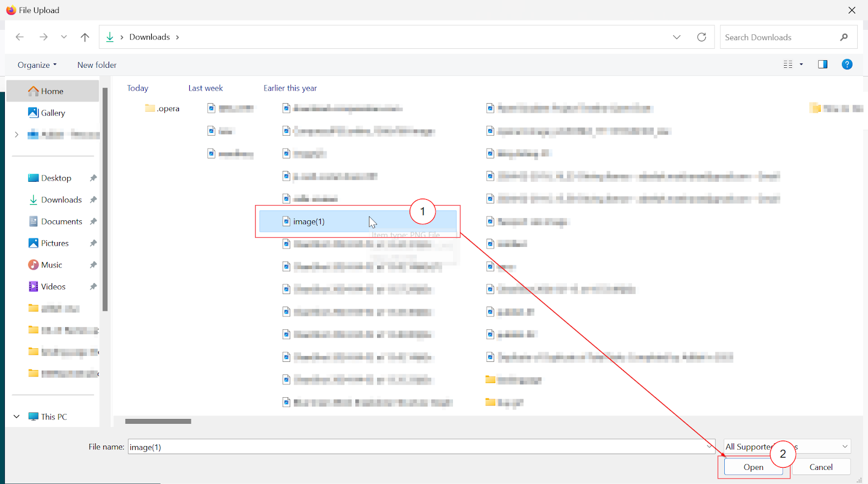Open Pictures in the navigation pane

pyautogui.click(x=55, y=243)
